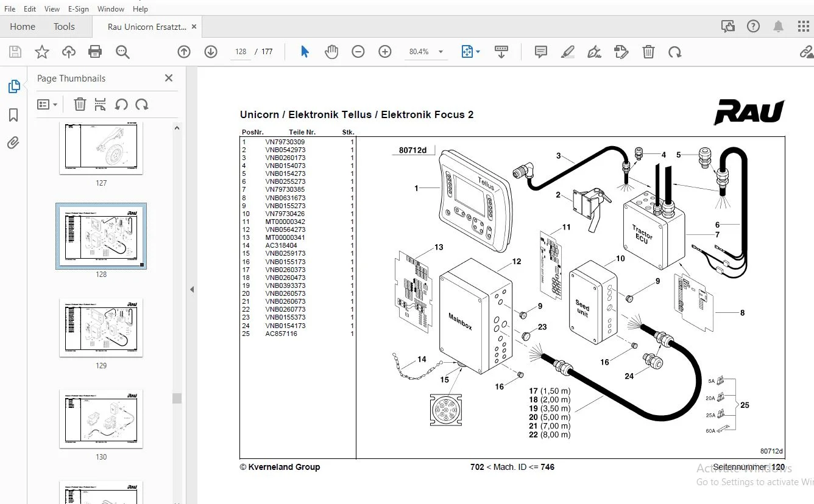Screen dimensions: 814x504
Task: Open the apps grid launcher
Action: tap(804, 26)
